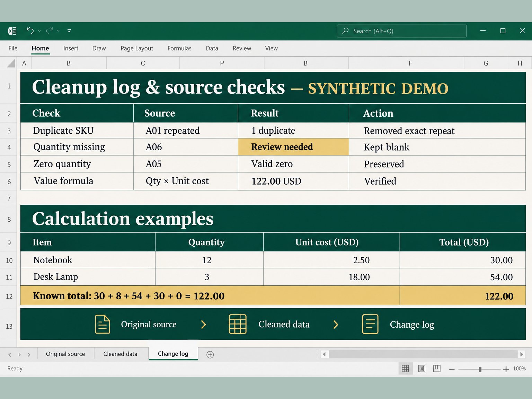532x399 pixels.
Task: Click the 'Qty × Unit cost' cell
Action: (x=186, y=181)
